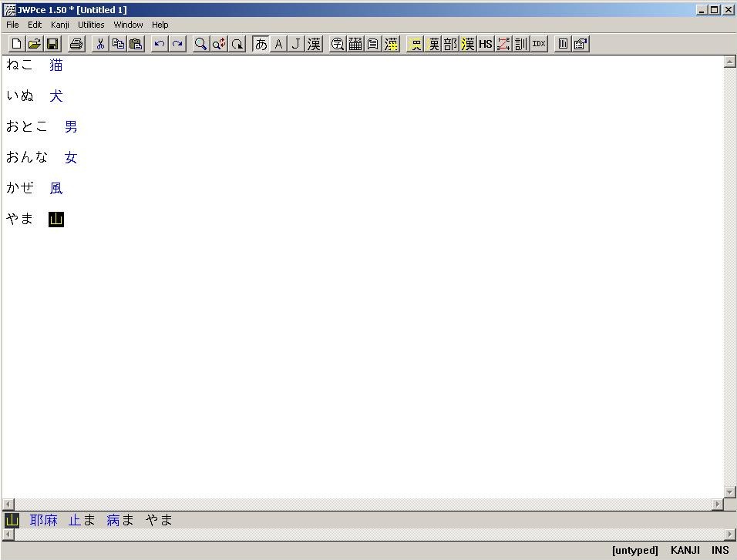Image resolution: width=737 pixels, height=560 pixels.
Task: Paste clipboard contents with paste icon
Action: point(136,44)
